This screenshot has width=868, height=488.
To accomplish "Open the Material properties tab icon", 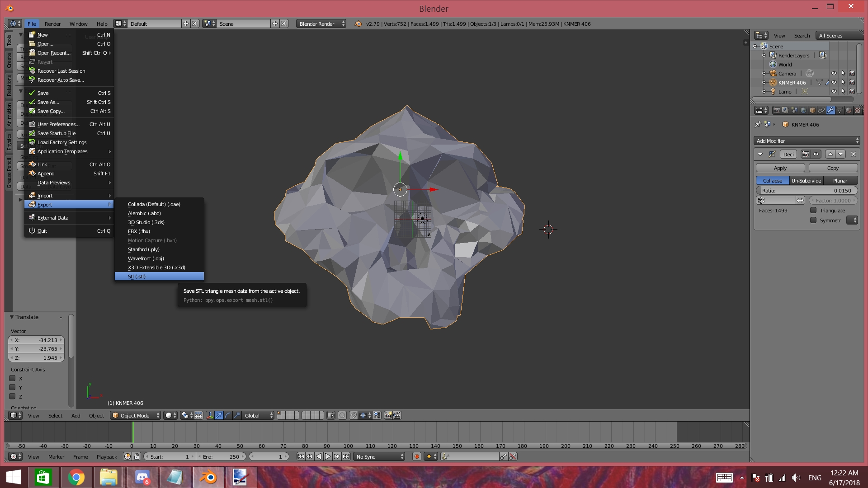I will coord(849,110).
